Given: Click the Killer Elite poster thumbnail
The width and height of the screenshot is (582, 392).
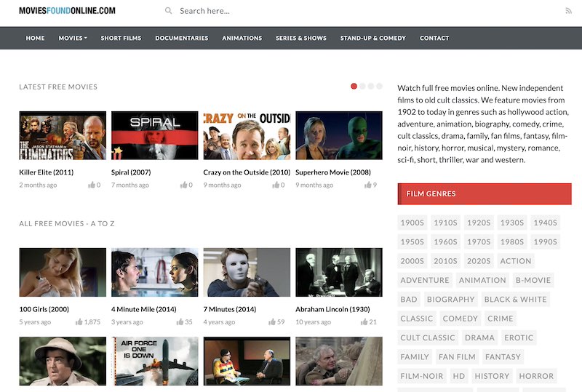Looking at the screenshot, I should click(x=63, y=135).
